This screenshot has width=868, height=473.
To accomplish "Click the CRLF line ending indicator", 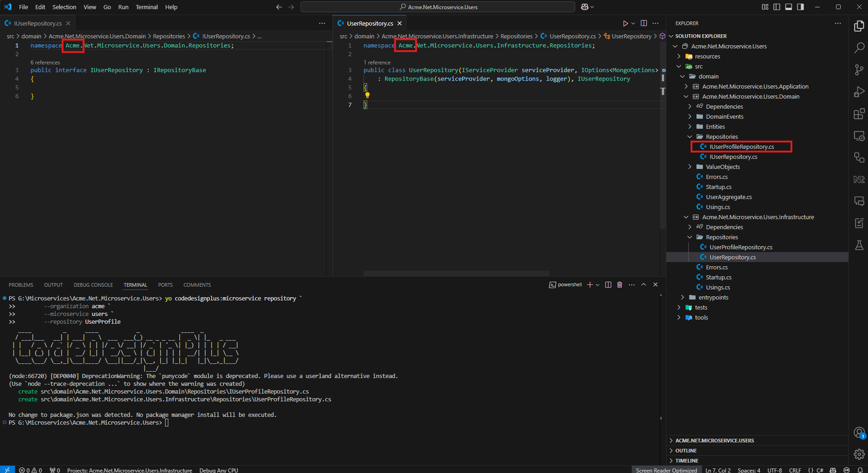I will (795, 470).
